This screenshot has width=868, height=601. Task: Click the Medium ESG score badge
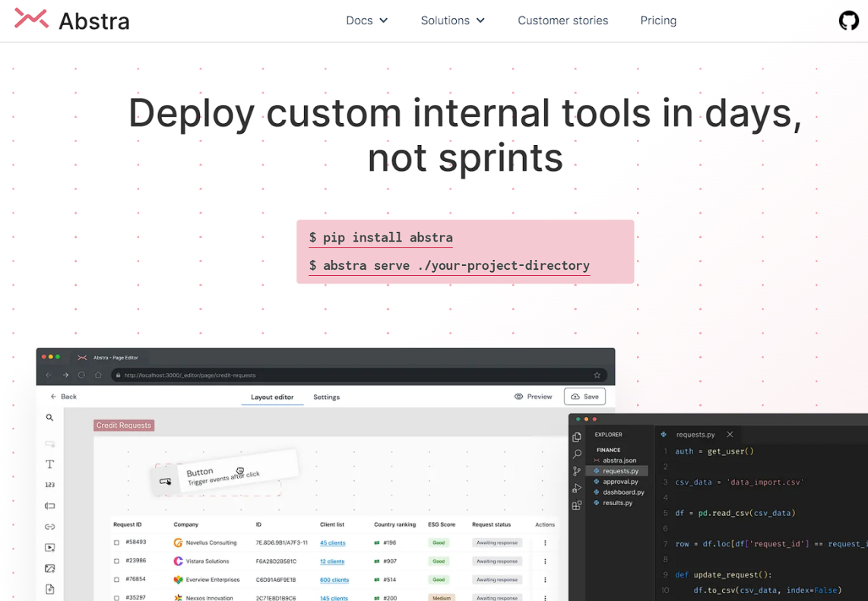point(441,598)
